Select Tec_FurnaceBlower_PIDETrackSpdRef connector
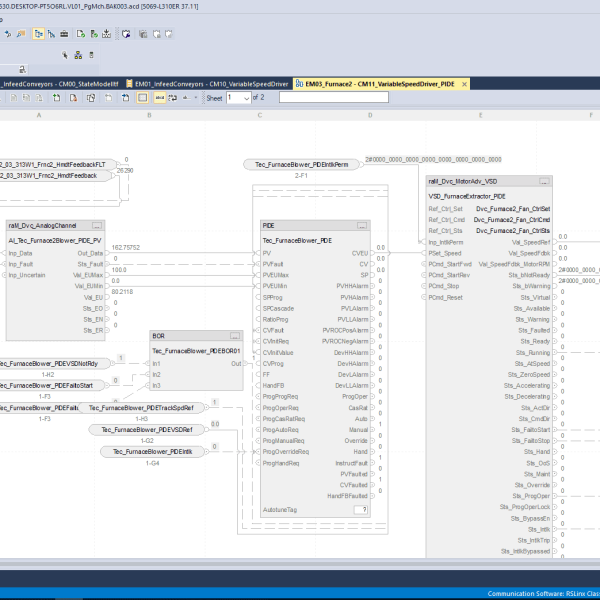The width and height of the screenshot is (600, 600). click(x=141, y=408)
